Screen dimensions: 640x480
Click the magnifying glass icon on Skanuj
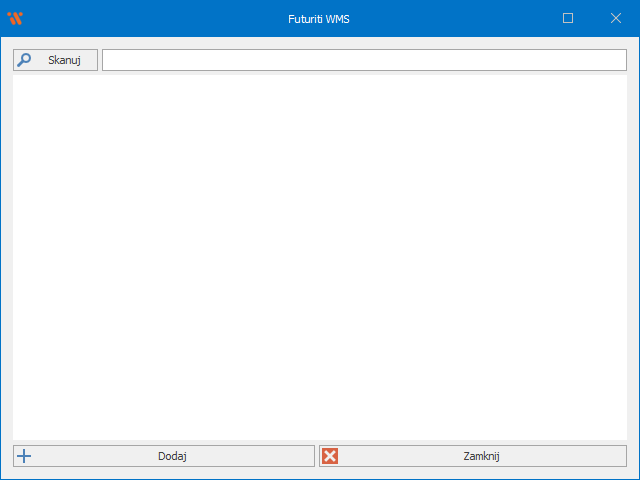[24, 60]
